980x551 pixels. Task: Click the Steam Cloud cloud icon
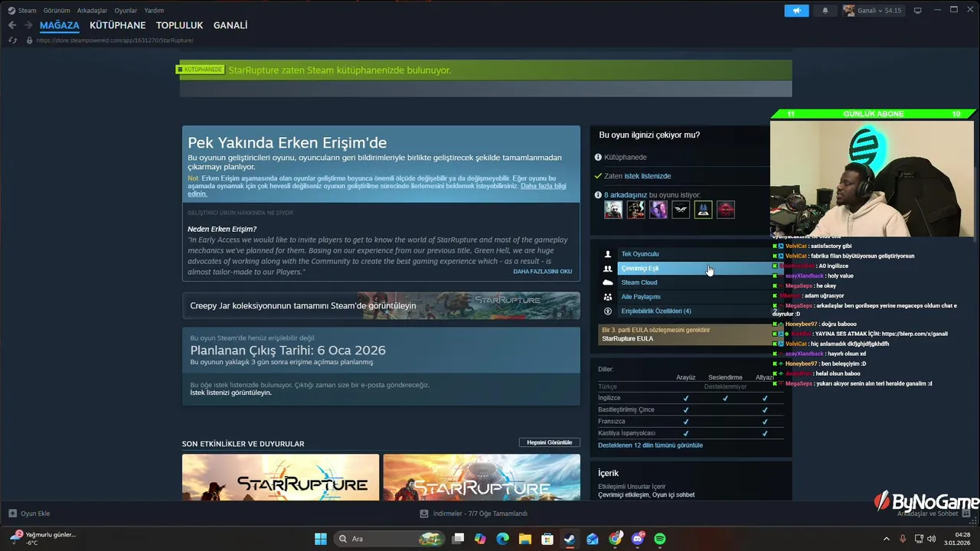click(x=608, y=282)
